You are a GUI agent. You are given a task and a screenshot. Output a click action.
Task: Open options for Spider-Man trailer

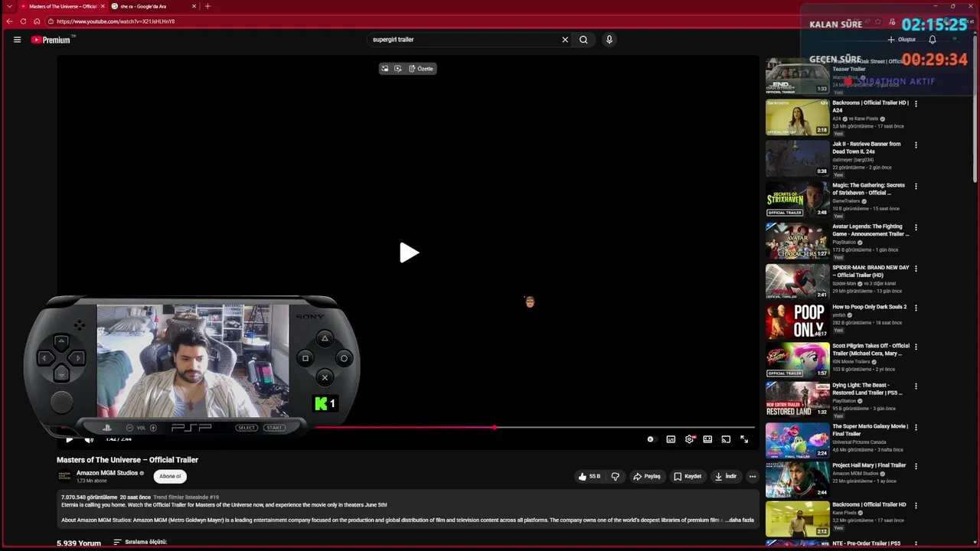click(916, 269)
